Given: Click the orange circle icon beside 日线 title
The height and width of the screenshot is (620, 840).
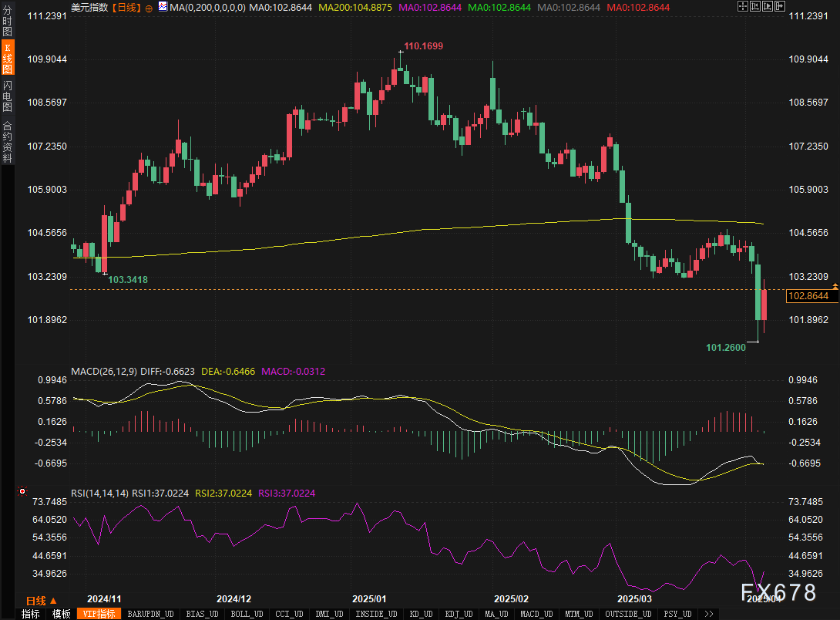Looking at the screenshot, I should point(149,7).
